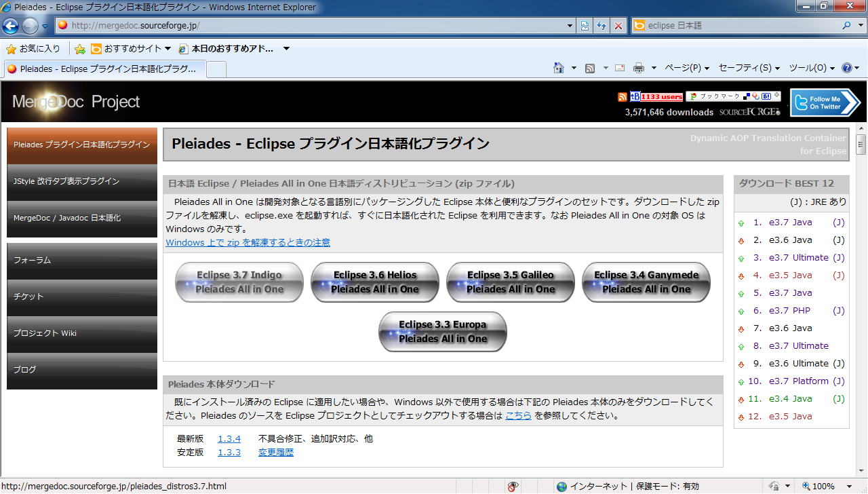The image size is (868, 494).
Task: Click the Stop loading red X icon
Action: coord(618,26)
